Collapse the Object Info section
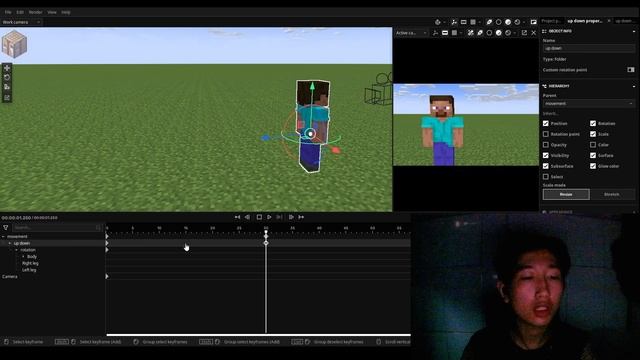The image size is (640, 360). [634, 31]
